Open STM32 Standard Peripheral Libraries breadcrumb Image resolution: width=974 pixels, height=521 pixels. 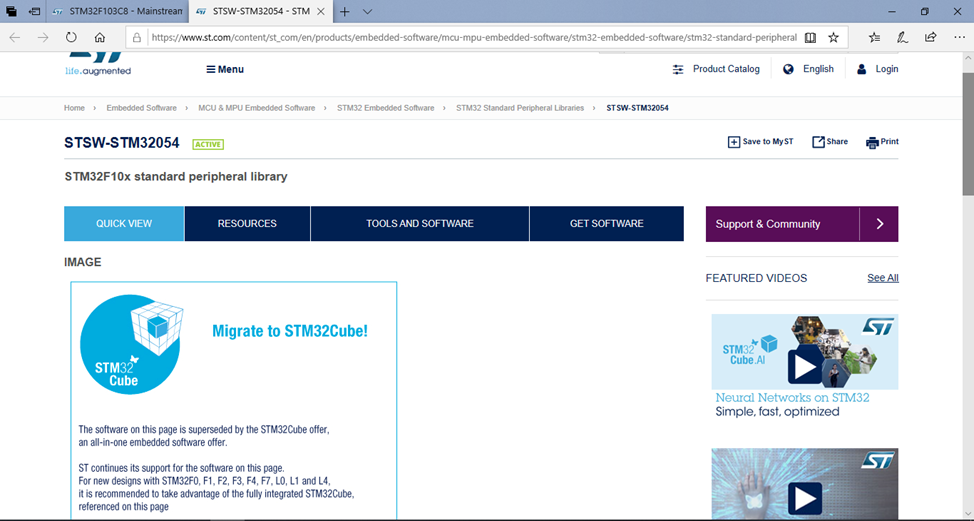coord(520,108)
